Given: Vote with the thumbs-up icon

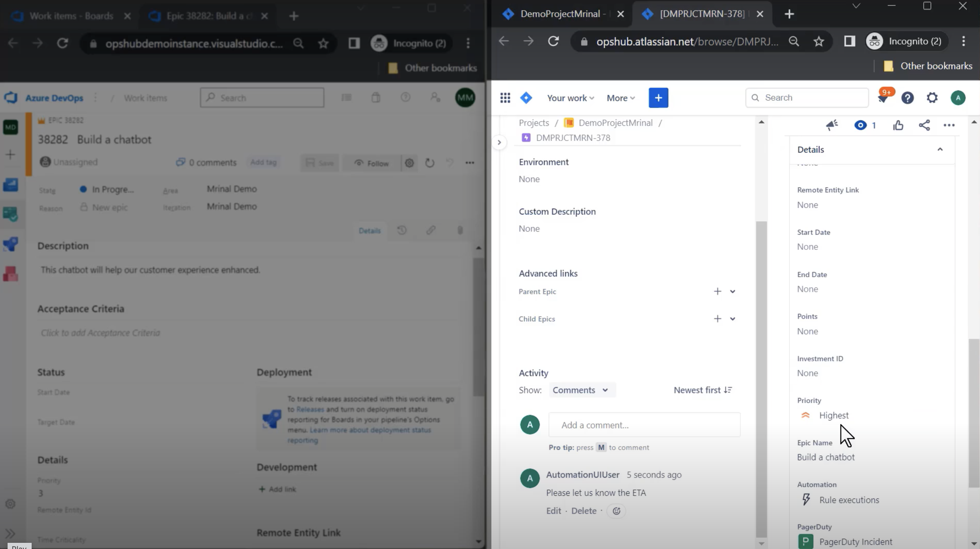Looking at the screenshot, I should [898, 125].
